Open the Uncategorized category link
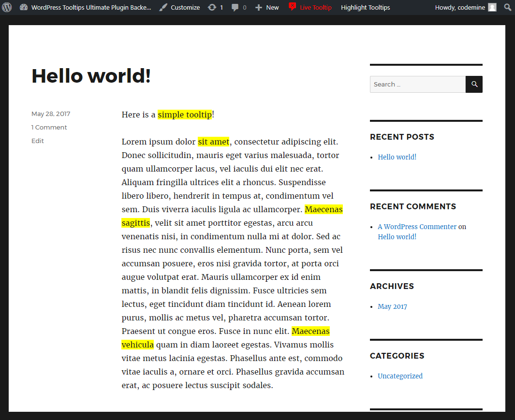Screen dimensions: 515x420 400,376
